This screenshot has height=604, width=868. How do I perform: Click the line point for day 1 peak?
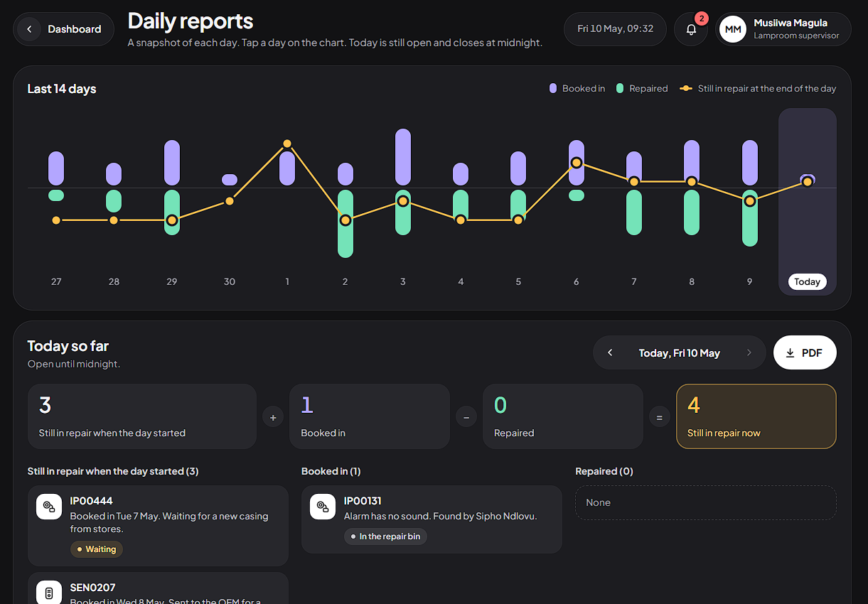click(x=287, y=144)
